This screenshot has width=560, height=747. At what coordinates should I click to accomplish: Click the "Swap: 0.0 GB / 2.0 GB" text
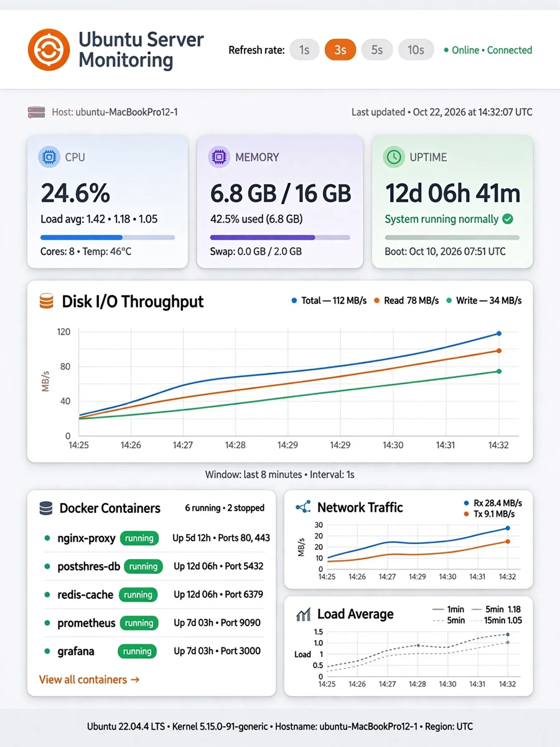click(256, 251)
